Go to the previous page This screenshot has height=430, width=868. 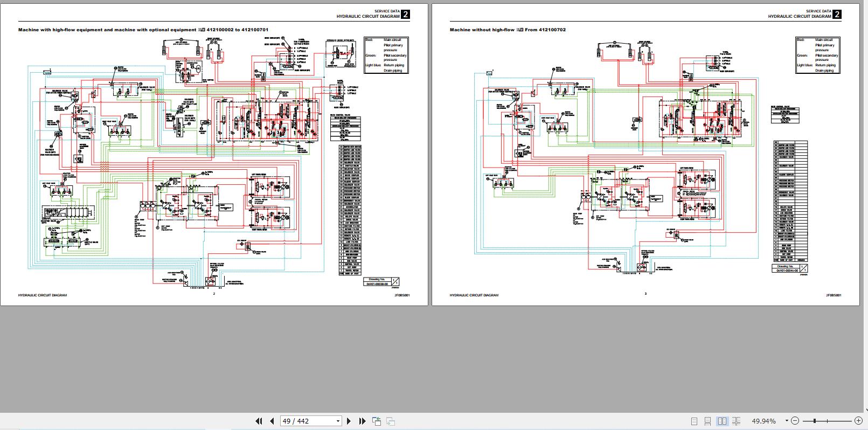272,421
